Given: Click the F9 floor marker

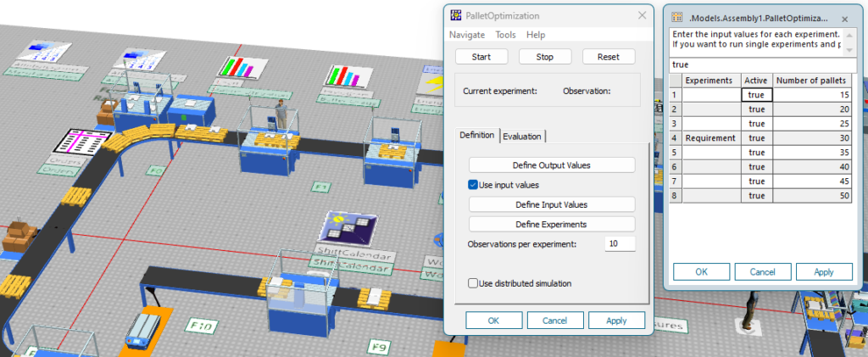Looking at the screenshot, I should [x=378, y=346].
